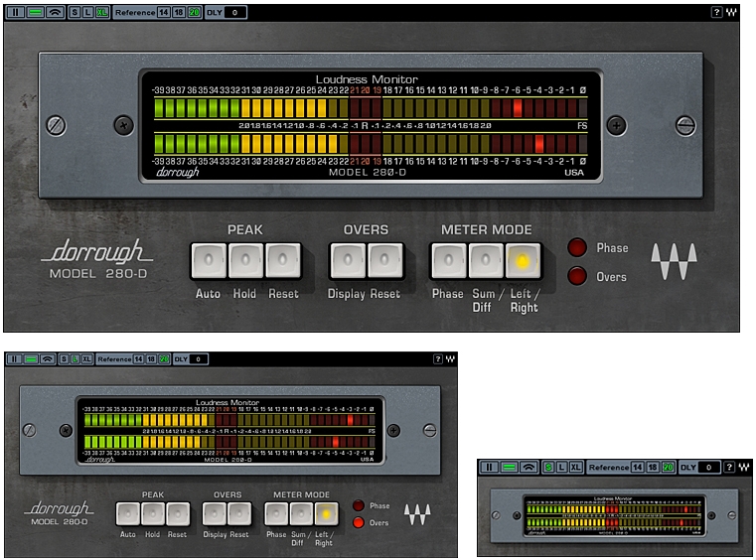
Task: Click active XL size button in XL plugin
Action: tap(101, 12)
